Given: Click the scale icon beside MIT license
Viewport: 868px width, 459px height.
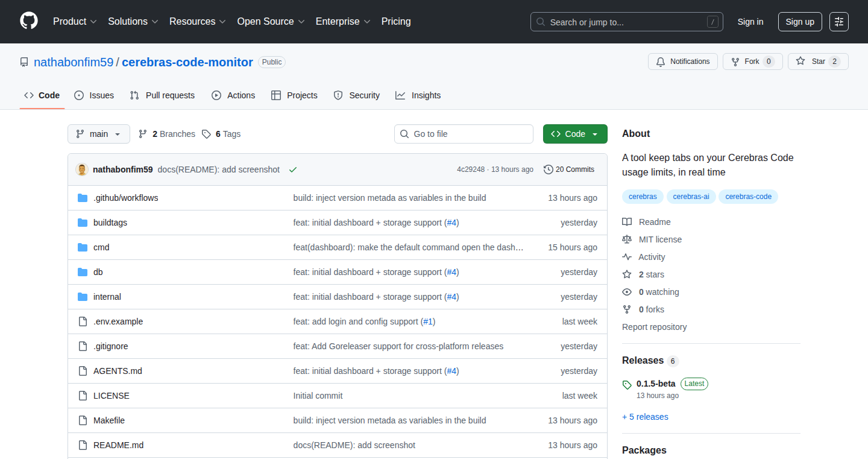Looking at the screenshot, I should tap(627, 239).
